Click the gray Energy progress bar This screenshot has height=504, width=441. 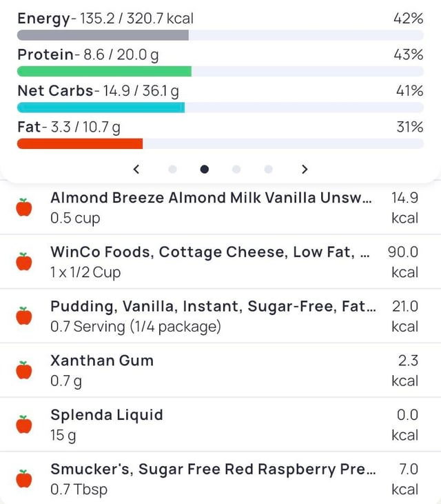click(103, 35)
